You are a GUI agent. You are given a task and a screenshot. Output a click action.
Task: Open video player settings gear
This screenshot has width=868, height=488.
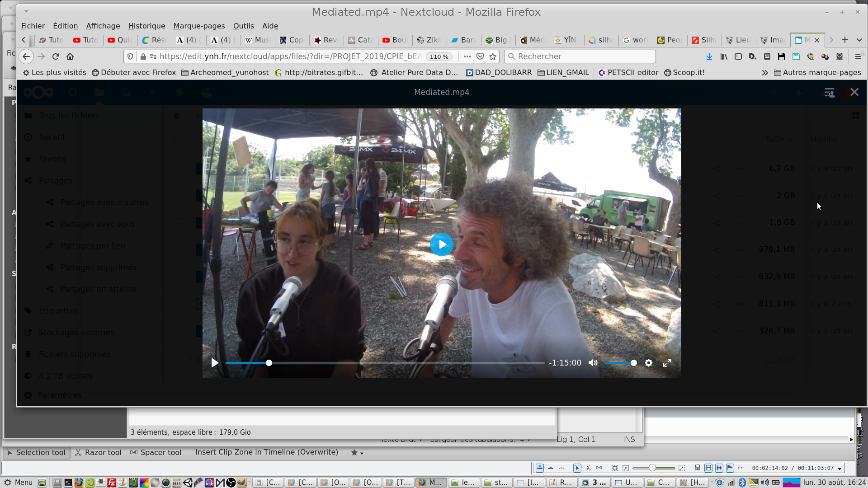click(x=648, y=363)
